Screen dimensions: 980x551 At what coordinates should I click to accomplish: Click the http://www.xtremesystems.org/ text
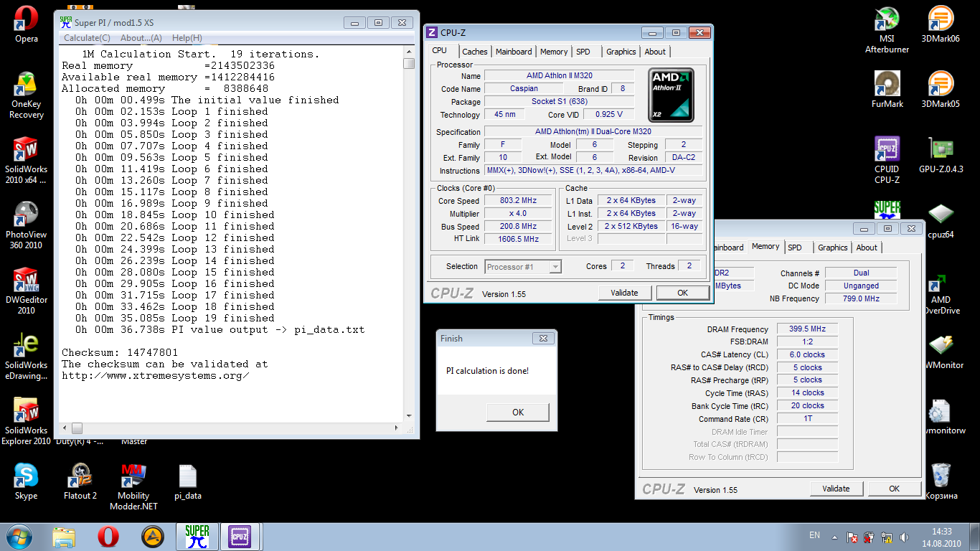click(x=156, y=376)
